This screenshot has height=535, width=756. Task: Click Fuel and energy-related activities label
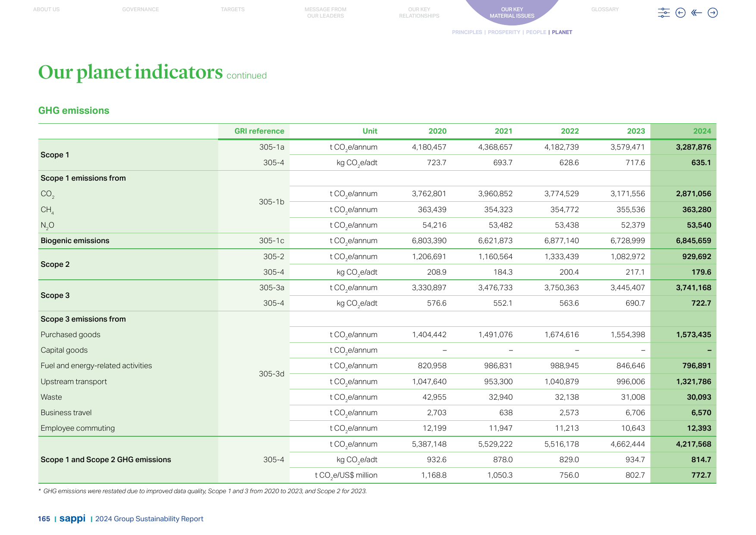point(96,366)
